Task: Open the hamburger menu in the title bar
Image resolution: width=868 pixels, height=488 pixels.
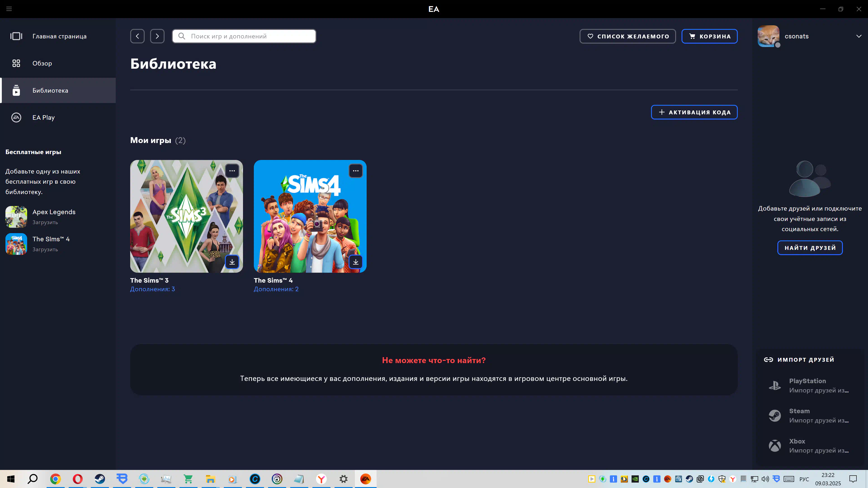Action: (x=9, y=9)
